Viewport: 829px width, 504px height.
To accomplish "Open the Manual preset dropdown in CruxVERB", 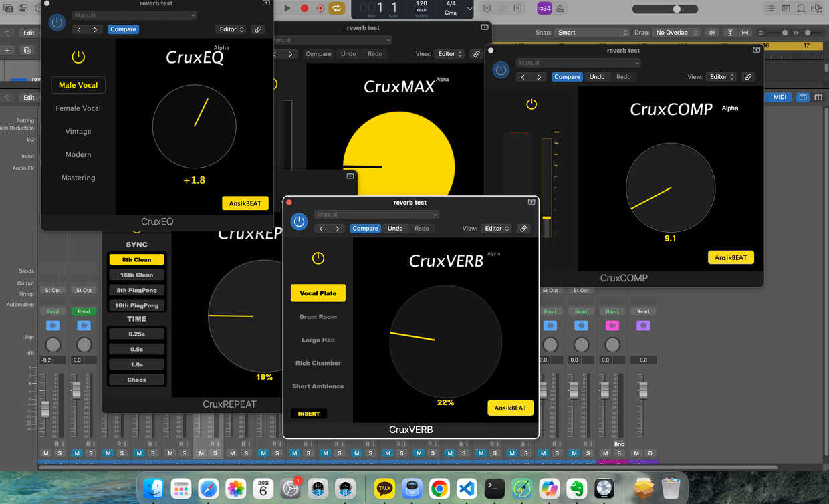I will tap(376, 215).
